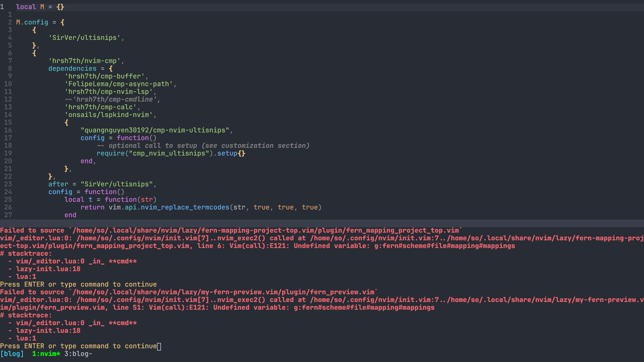
Task: Click the 'end,' keyword on line 20
Action: click(x=89, y=161)
